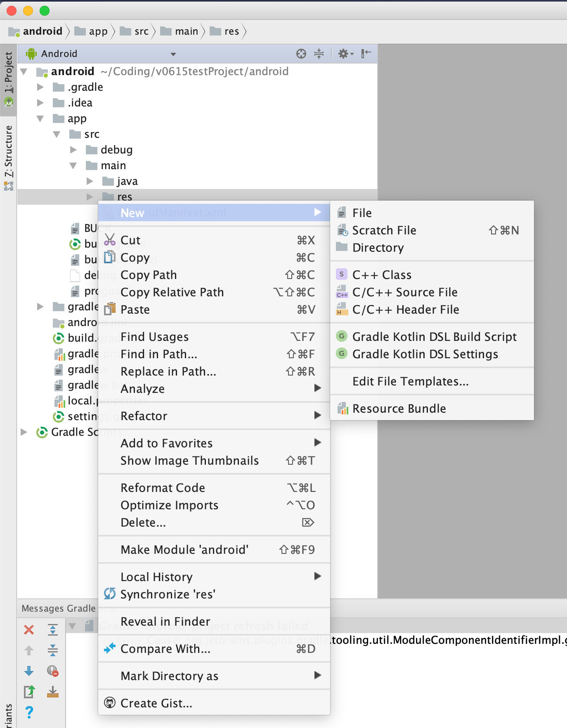
Task: Collapse all in the Project panel header
Action: click(319, 54)
